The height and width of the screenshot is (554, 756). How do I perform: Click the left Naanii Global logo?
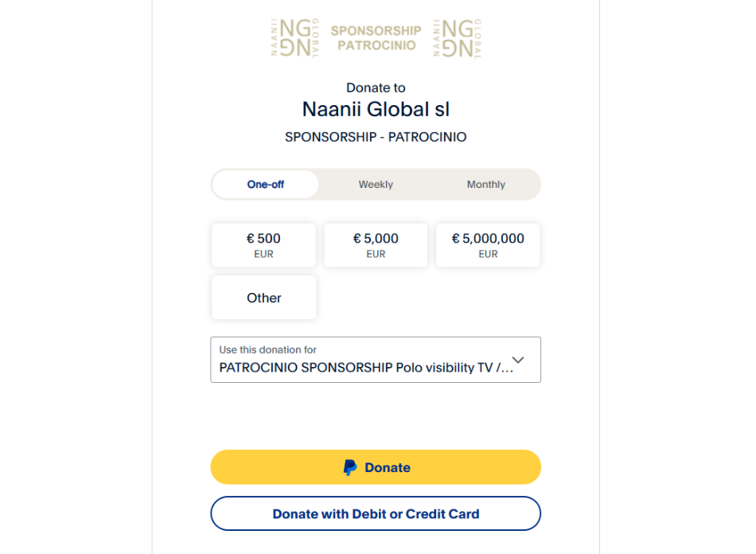pos(295,38)
